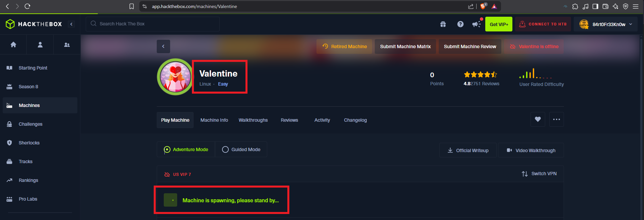Reload the page with refresh icon
The image size is (644, 220).
pyautogui.click(x=27, y=6)
